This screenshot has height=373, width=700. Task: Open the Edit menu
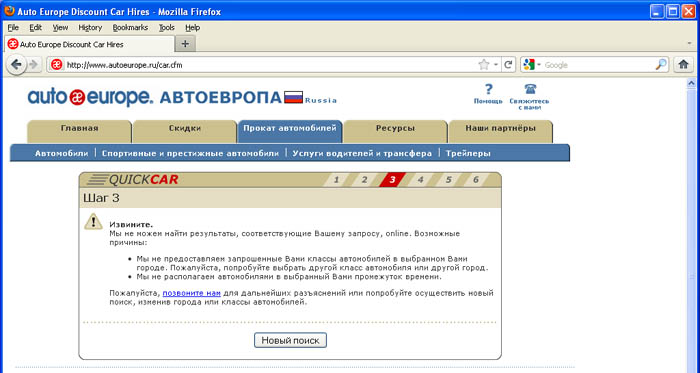[x=35, y=27]
